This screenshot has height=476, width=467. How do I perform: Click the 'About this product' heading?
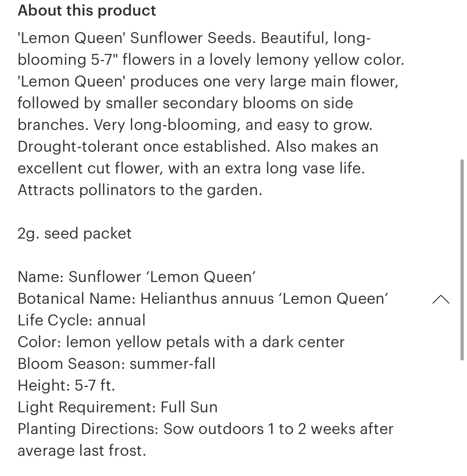tap(87, 10)
